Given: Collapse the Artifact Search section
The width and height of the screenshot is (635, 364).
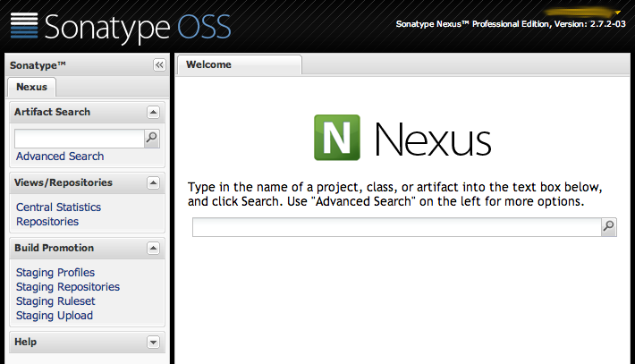Looking at the screenshot, I should pos(153,113).
